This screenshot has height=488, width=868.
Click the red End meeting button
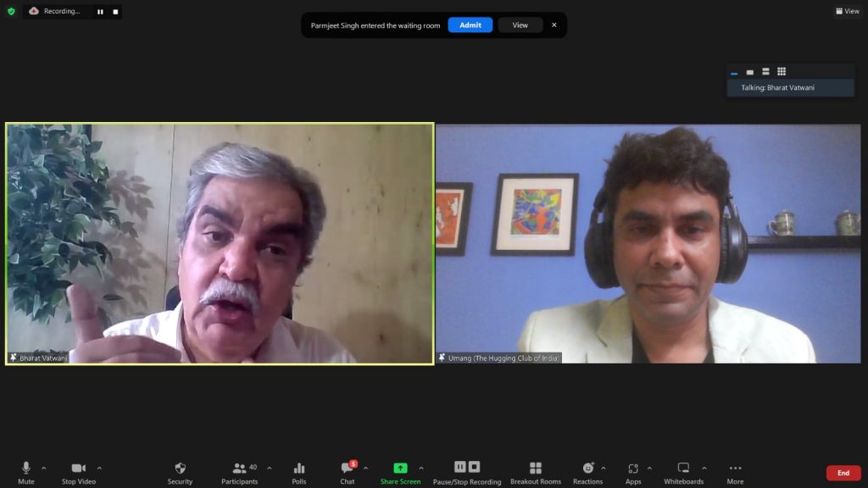pyautogui.click(x=843, y=473)
